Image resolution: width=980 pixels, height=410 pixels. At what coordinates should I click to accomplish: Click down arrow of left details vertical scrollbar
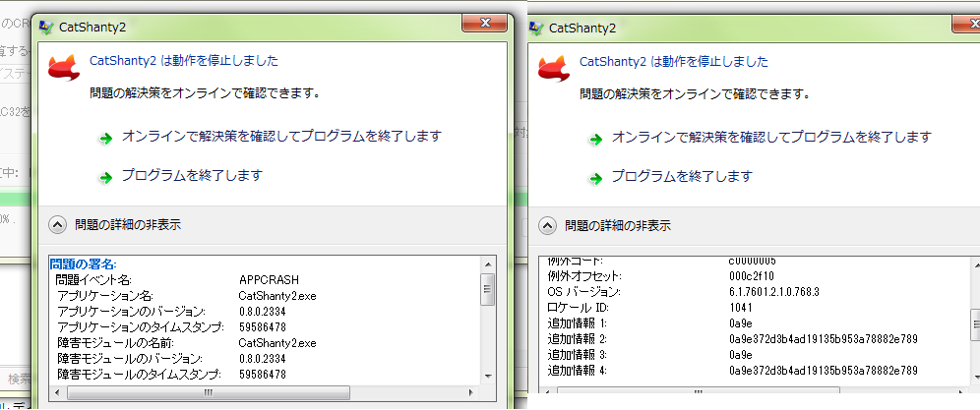pos(488,376)
